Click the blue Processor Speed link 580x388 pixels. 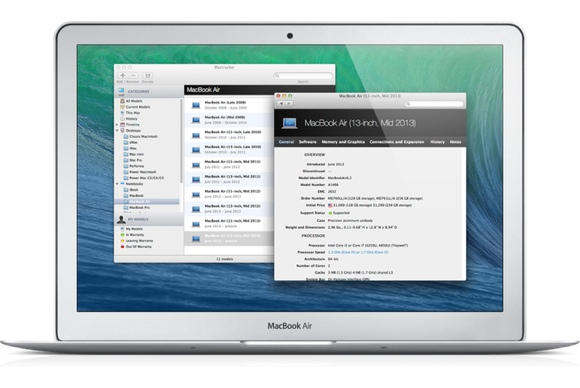[x=358, y=252]
